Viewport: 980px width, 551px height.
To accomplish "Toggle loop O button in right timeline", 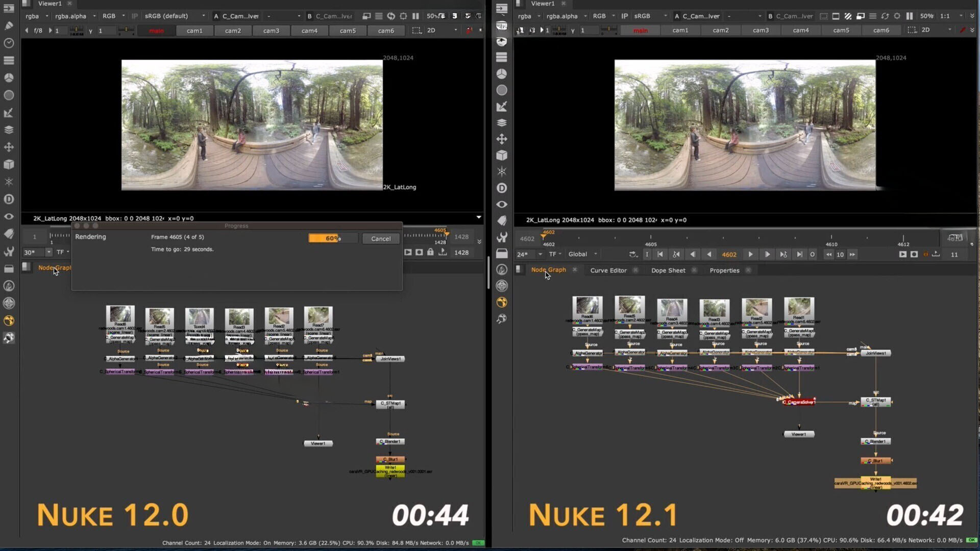I will tap(812, 254).
